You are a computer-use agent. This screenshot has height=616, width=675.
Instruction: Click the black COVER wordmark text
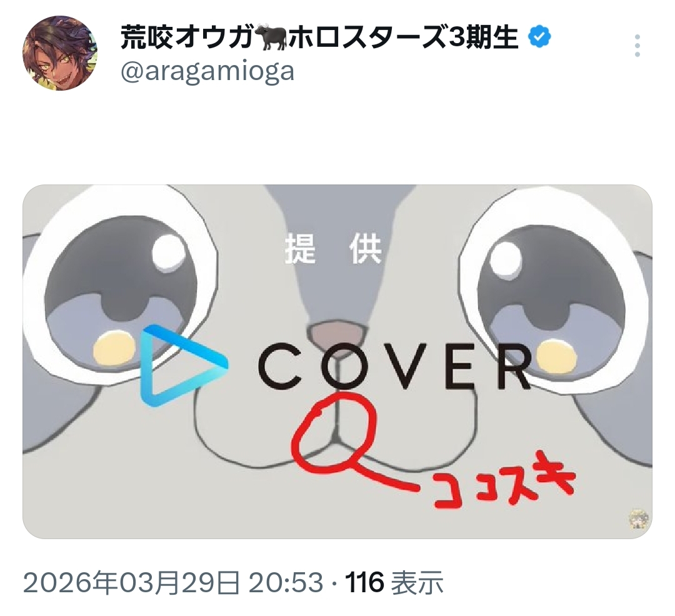coord(394,366)
